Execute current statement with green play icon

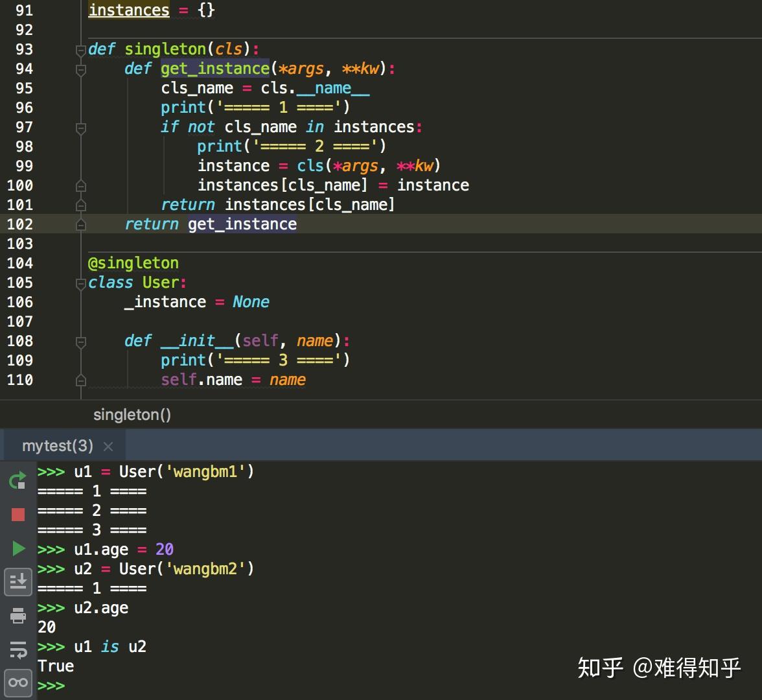point(18,548)
